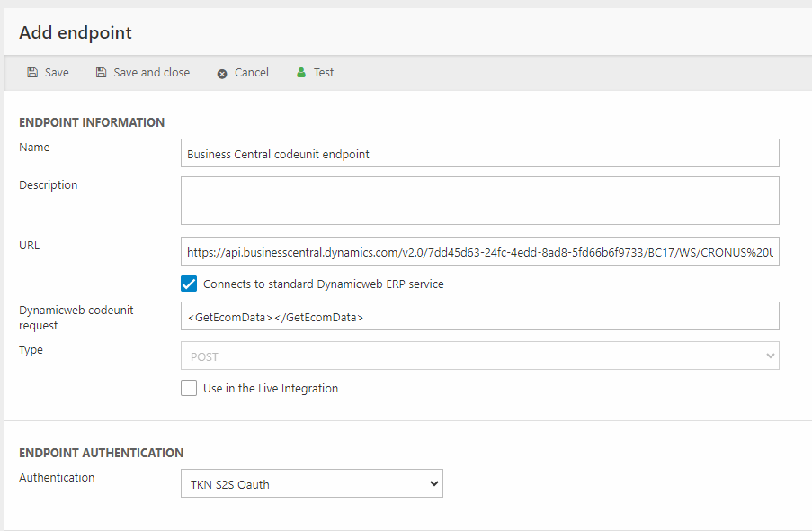Click the Save and close disk icon
Screen dimensions: 812x531
(102, 73)
